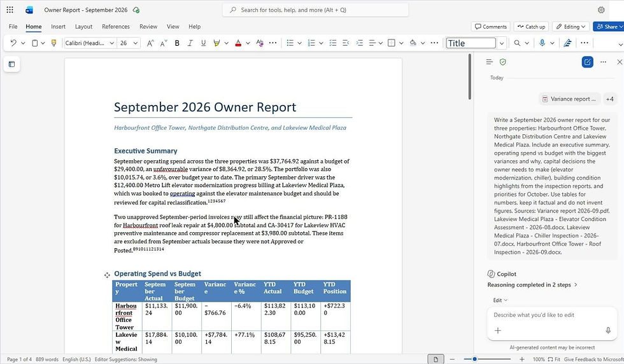Apply text highlight color
Image resolution: width=624 pixels, height=364 pixels.
coord(216,43)
